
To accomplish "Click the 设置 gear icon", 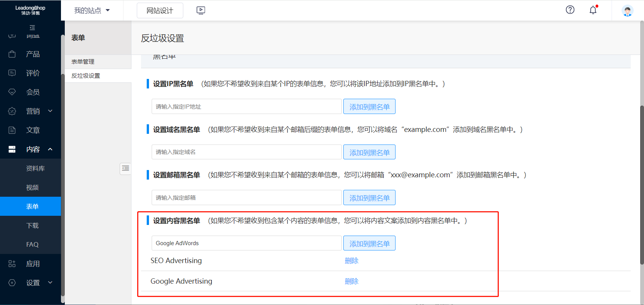I will (12, 283).
